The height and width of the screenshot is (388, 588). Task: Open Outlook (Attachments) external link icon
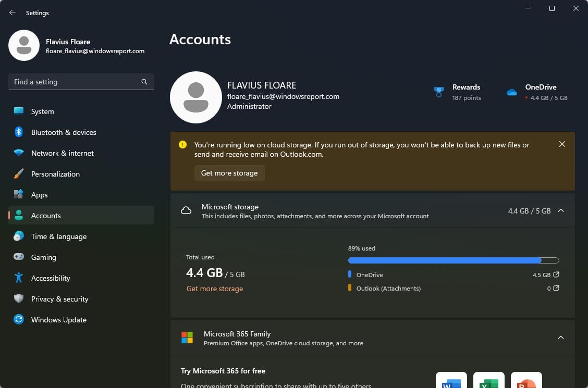coord(556,288)
